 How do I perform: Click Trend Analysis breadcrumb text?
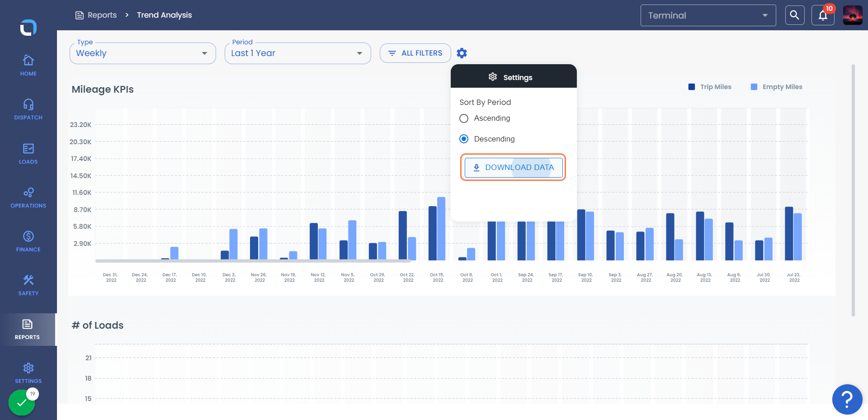pyautogui.click(x=165, y=15)
